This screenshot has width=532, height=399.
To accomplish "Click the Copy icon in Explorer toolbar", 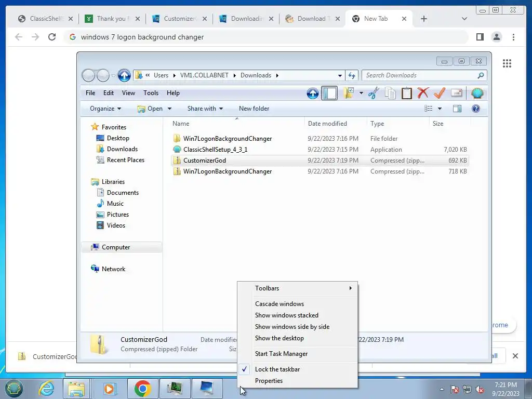I will (x=390, y=93).
